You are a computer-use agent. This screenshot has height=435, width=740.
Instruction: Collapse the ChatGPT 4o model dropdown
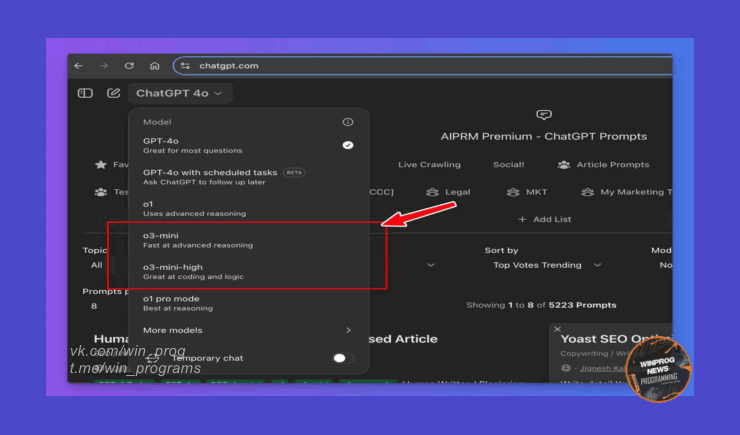point(179,93)
